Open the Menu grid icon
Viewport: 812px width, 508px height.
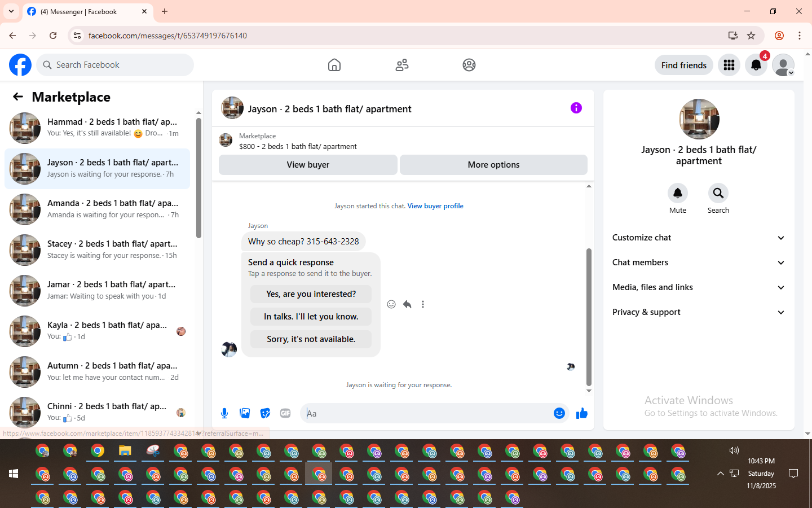coord(729,65)
